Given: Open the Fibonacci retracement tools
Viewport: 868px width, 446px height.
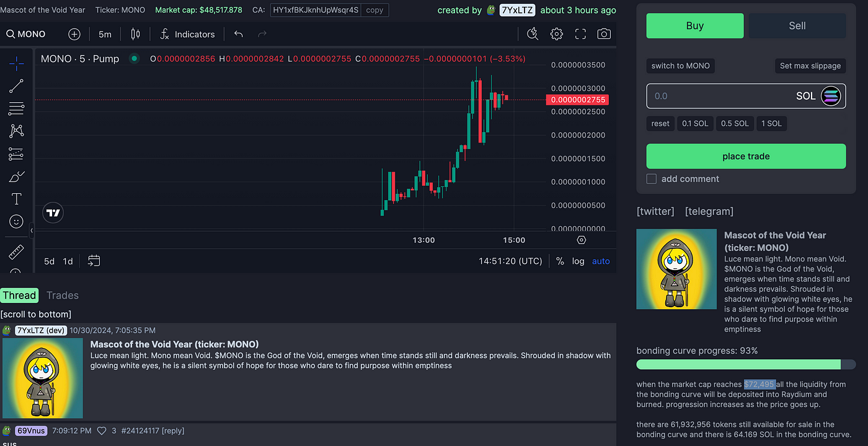Looking at the screenshot, I should (x=17, y=108).
